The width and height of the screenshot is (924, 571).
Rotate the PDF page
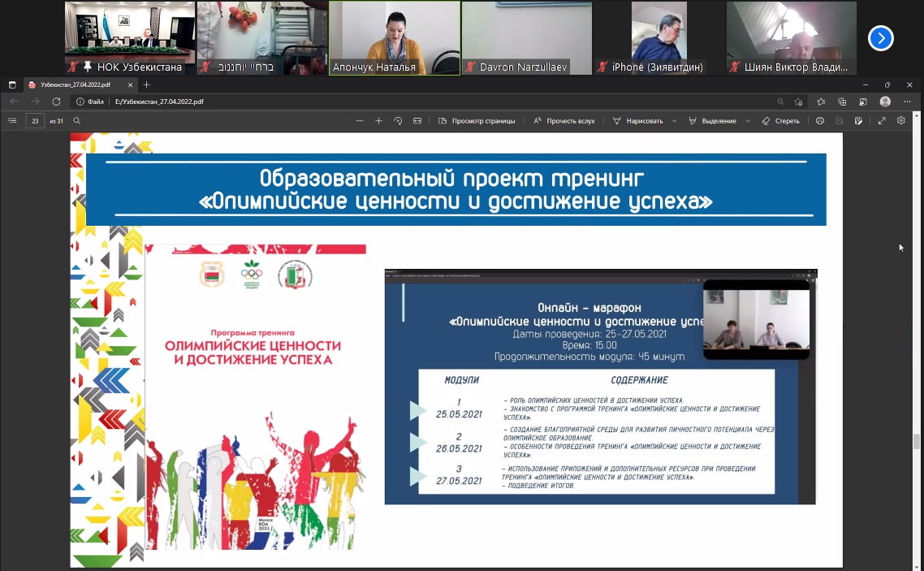pos(398,121)
